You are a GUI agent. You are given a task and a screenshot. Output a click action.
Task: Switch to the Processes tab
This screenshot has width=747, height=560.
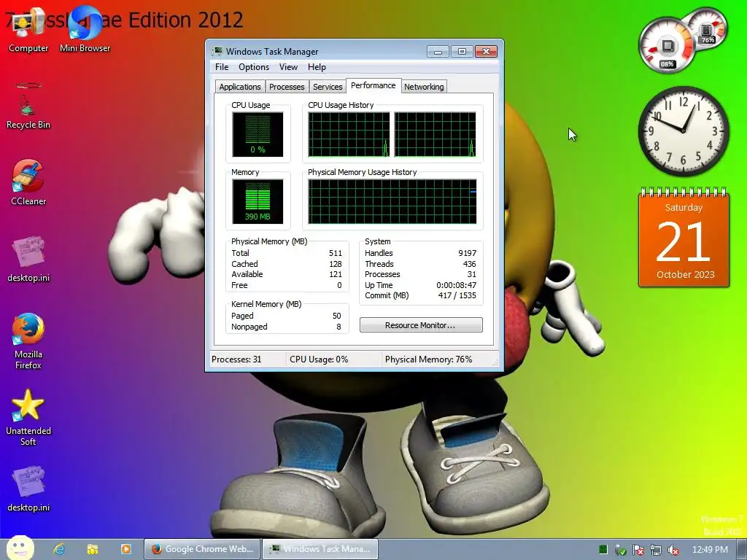pyautogui.click(x=287, y=87)
